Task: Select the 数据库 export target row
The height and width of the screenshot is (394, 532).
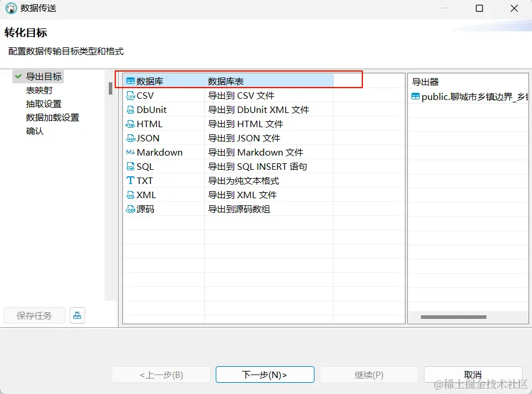Action: [228, 81]
